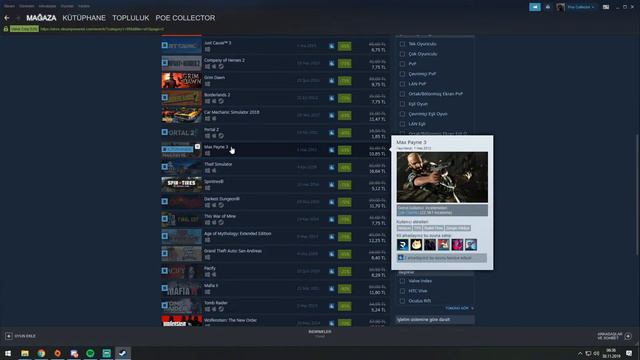Open Thief Simulator listing
Image resolution: width=640 pixels, height=360 pixels.
point(275,167)
